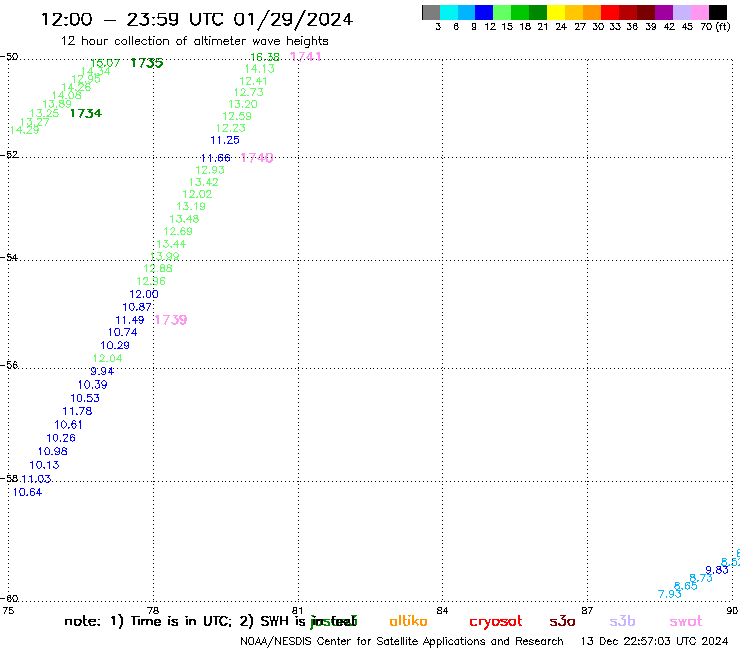Select the value 10.26
Screen dimensions: 740x650
click(x=61, y=438)
